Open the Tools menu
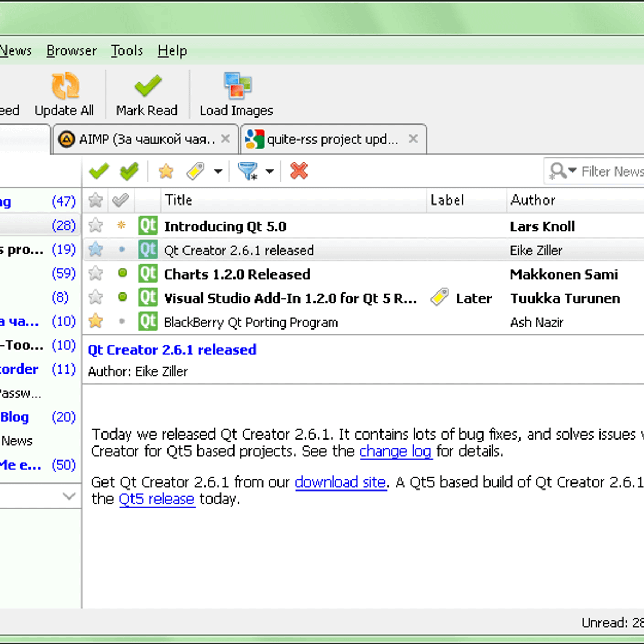 pos(127,51)
